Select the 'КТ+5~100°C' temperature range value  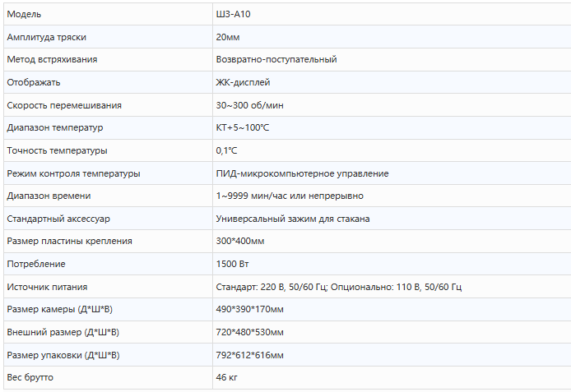(x=242, y=127)
